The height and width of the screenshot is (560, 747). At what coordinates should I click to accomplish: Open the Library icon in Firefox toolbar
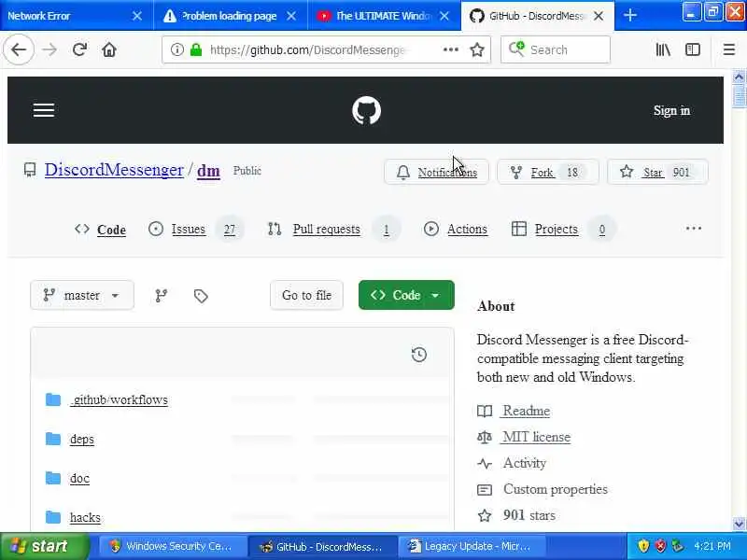[x=663, y=49]
